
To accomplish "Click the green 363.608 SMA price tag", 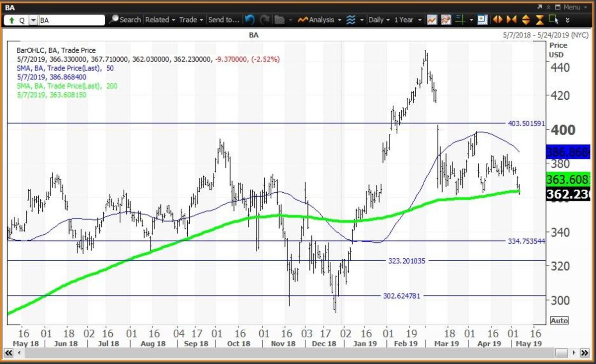I will (x=568, y=179).
